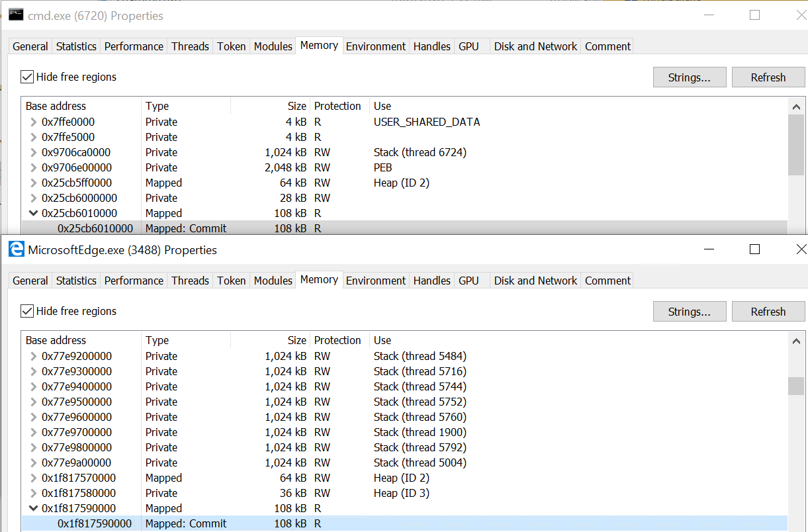Click Refresh button in MicrosoftEdge.exe window
808x532 pixels.
tap(768, 312)
